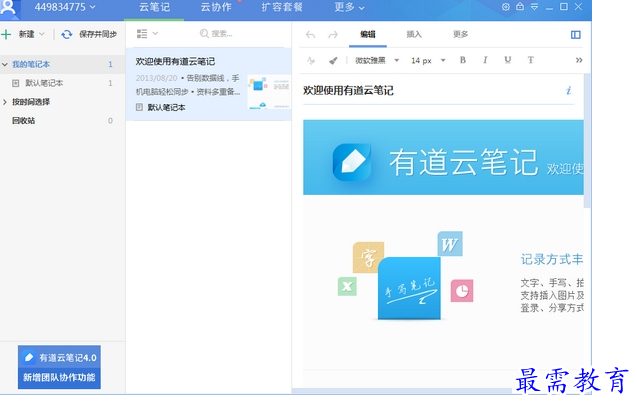Click the orange 字 tile
The height and width of the screenshot is (412, 637).
pyautogui.click(x=368, y=258)
